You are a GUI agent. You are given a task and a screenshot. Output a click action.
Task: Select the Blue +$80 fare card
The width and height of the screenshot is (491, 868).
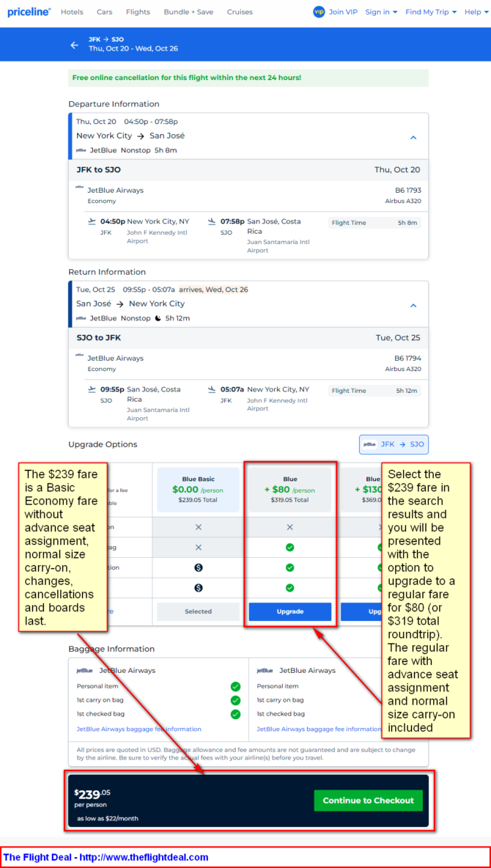click(x=290, y=490)
